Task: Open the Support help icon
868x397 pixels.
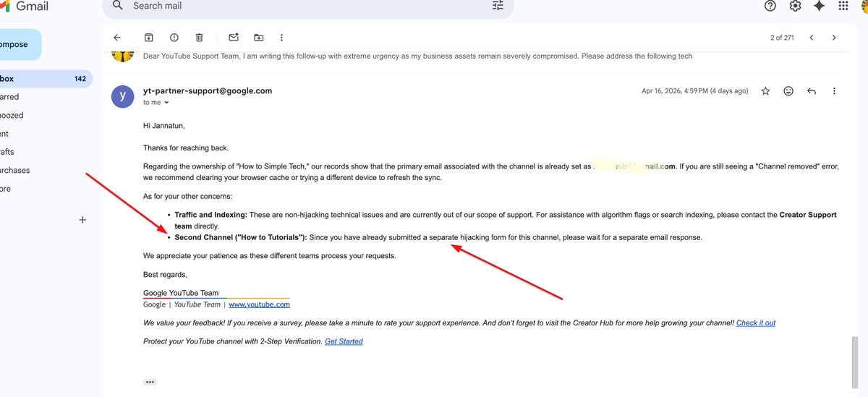Action: tap(770, 6)
